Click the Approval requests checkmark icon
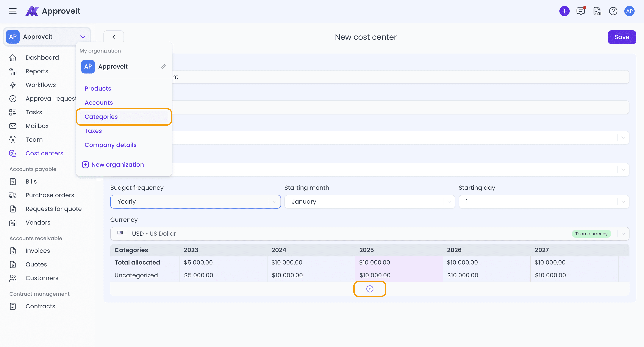 point(13,99)
